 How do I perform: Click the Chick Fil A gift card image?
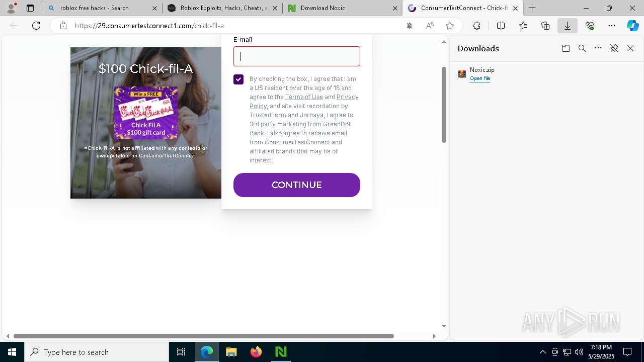(146, 113)
